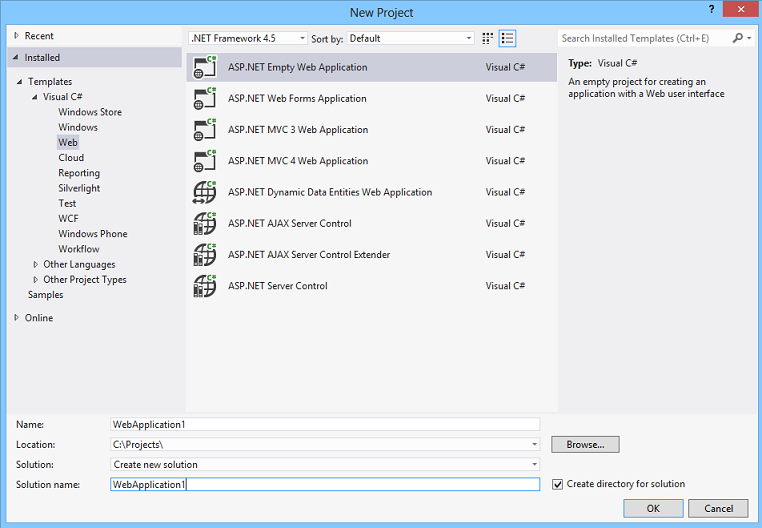The image size is (762, 528).
Task: Click the Browse... button
Action: click(x=585, y=444)
